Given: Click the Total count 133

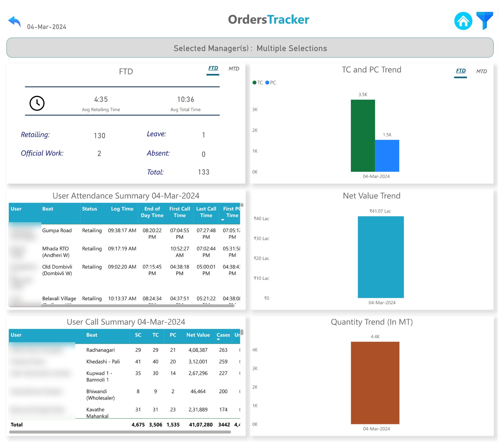Looking at the screenshot, I should tap(204, 172).
